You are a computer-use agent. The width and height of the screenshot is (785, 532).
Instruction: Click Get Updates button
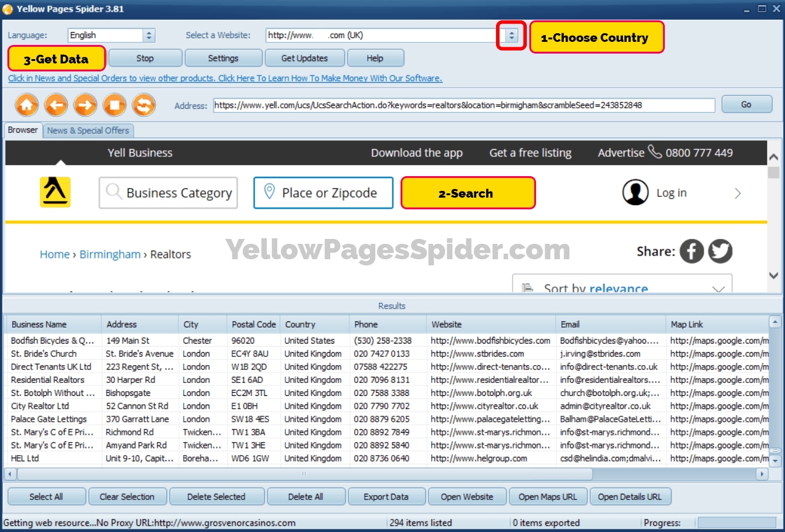point(304,58)
